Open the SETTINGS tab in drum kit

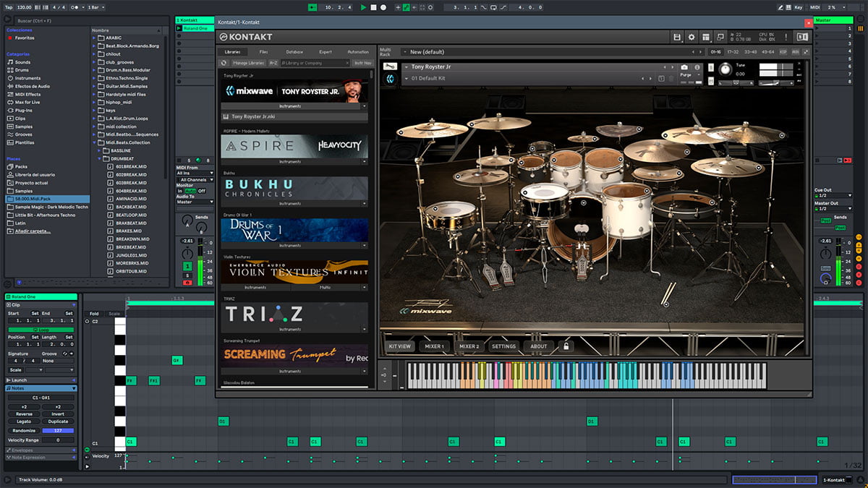(503, 346)
